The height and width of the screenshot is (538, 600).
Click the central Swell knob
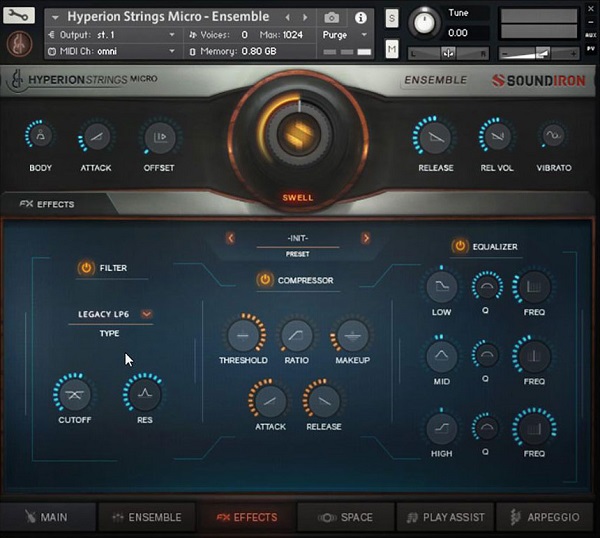point(299,135)
